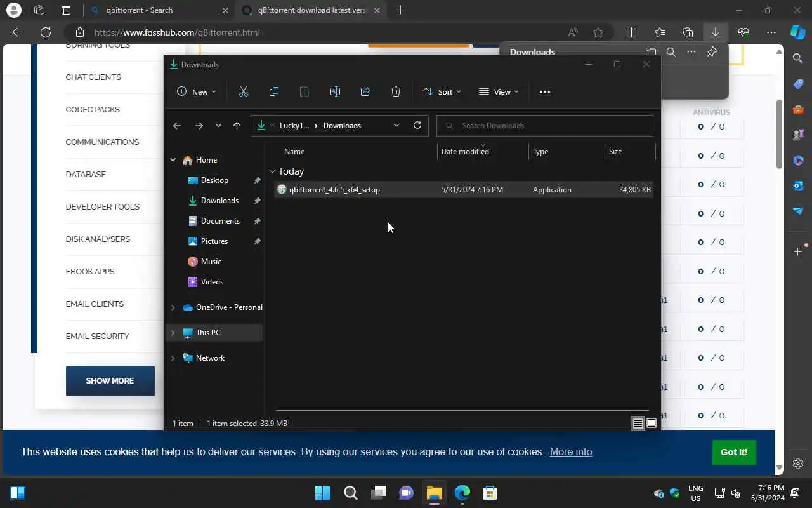Select the qbittorrent_4.6.5_x64_setup file

pos(463,190)
